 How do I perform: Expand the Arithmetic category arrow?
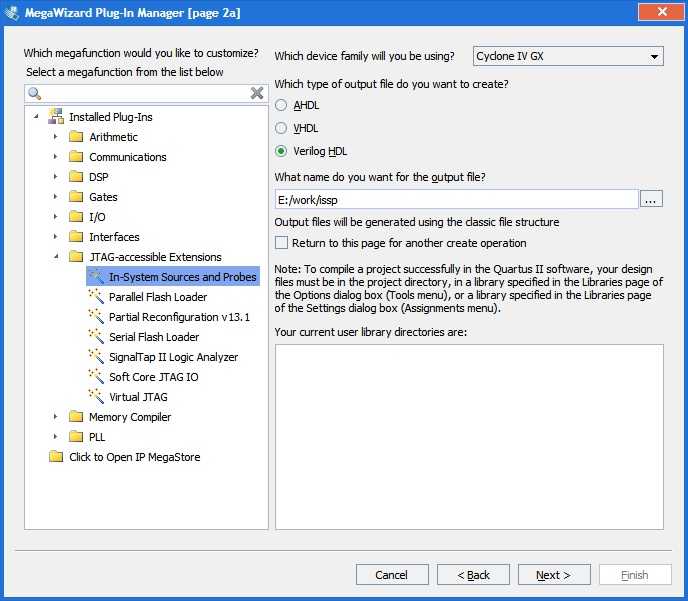pyautogui.click(x=55, y=137)
